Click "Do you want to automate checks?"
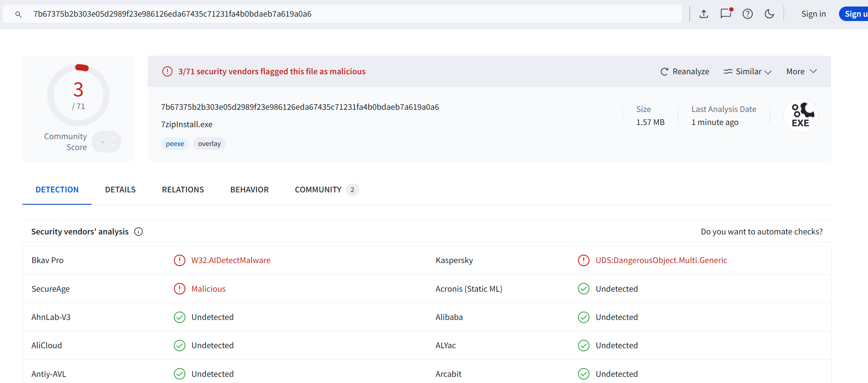This screenshot has width=868, height=383. click(761, 232)
